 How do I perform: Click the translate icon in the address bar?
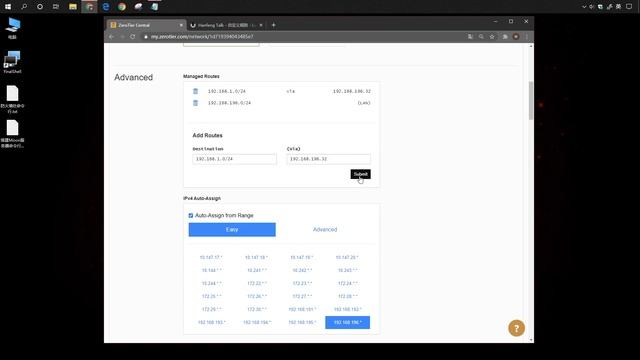click(x=470, y=37)
